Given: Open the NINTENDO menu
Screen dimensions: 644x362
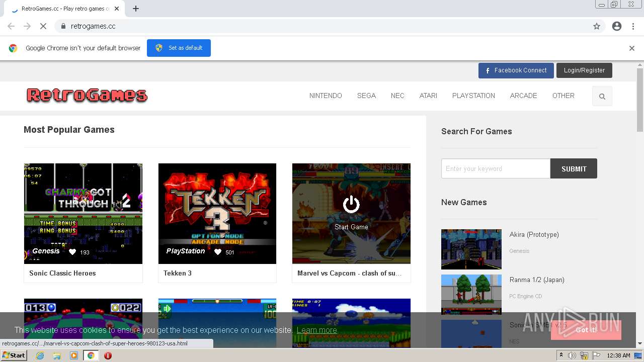Looking at the screenshot, I should point(326,96).
